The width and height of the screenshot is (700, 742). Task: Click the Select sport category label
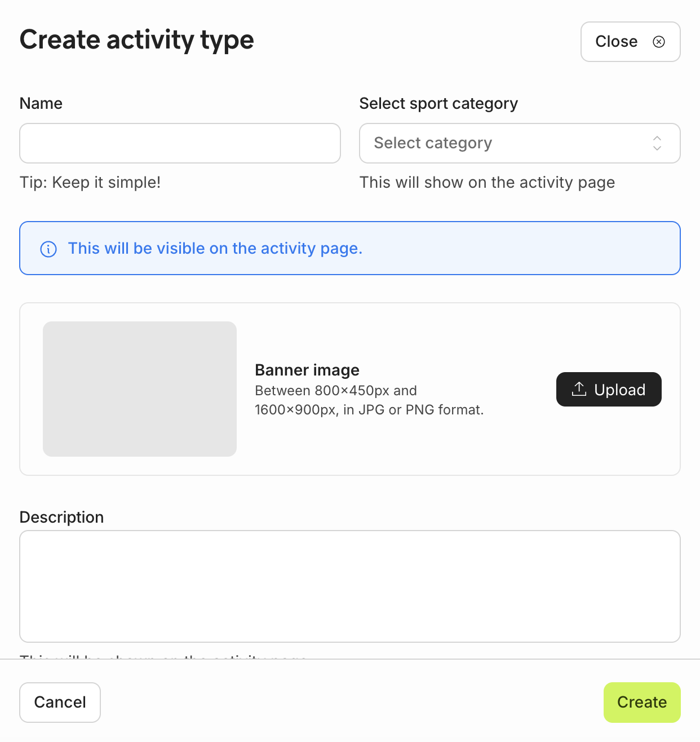click(x=438, y=104)
